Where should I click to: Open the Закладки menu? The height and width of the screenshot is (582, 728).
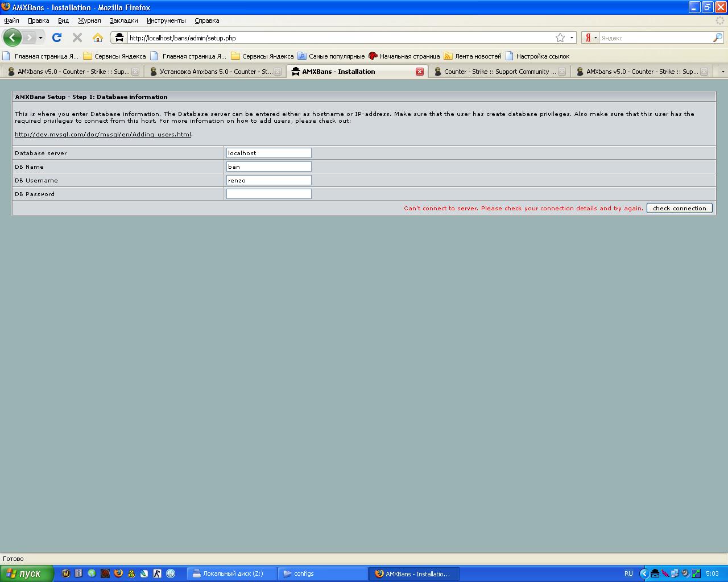pos(123,20)
